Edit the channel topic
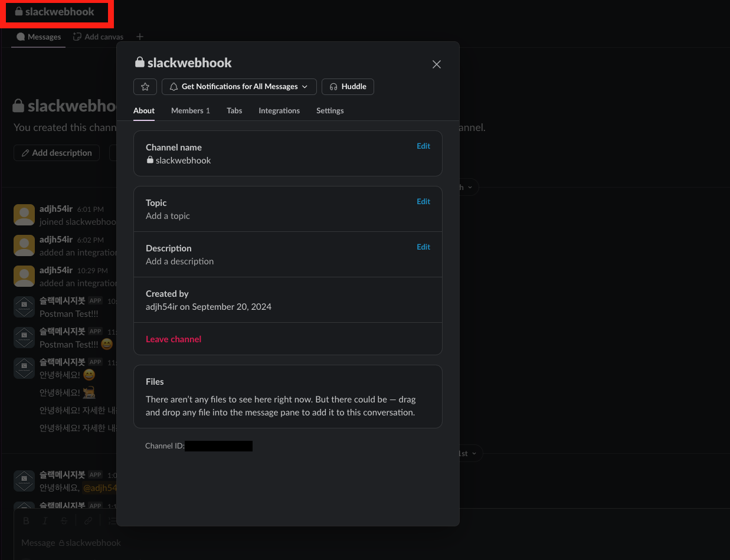Viewport: 730px width, 560px height. [423, 202]
